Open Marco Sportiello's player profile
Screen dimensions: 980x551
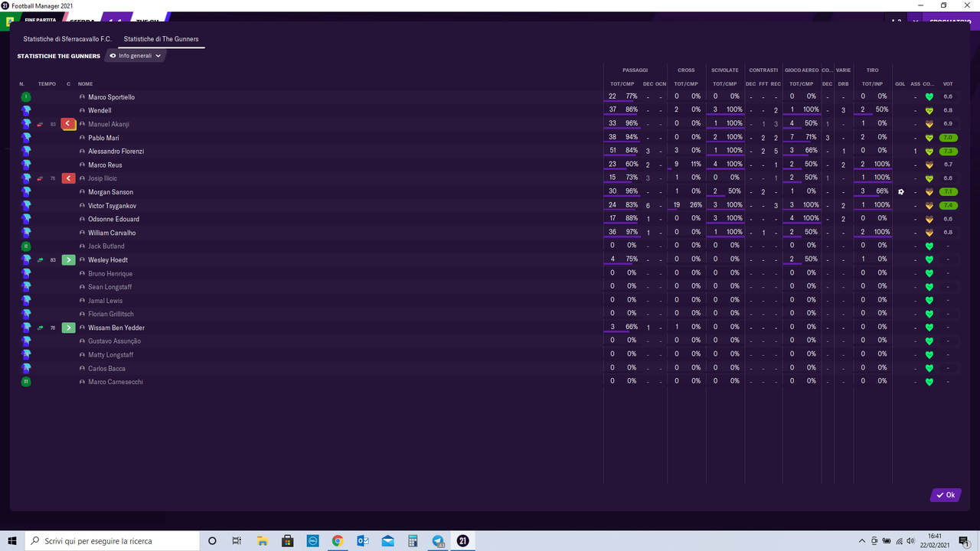coord(111,97)
